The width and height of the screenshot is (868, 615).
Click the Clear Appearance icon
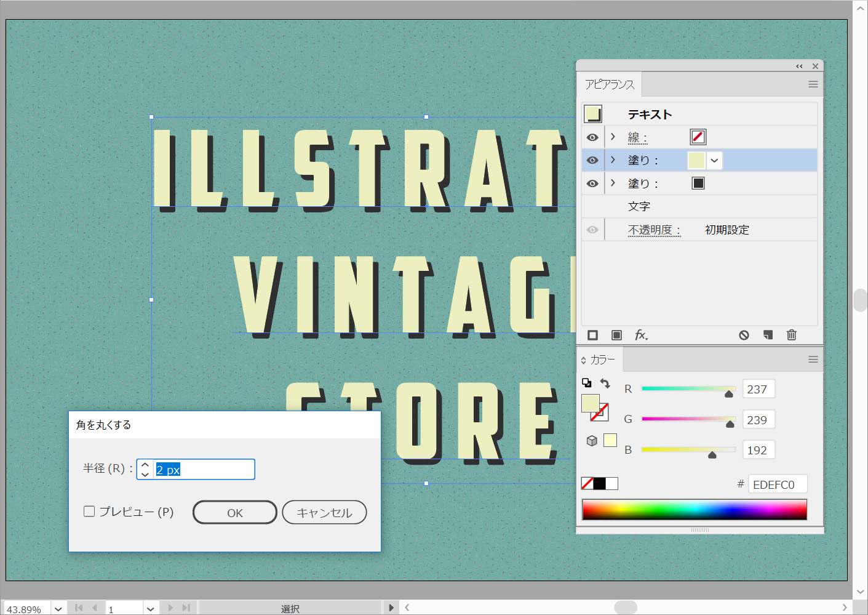coord(744,335)
